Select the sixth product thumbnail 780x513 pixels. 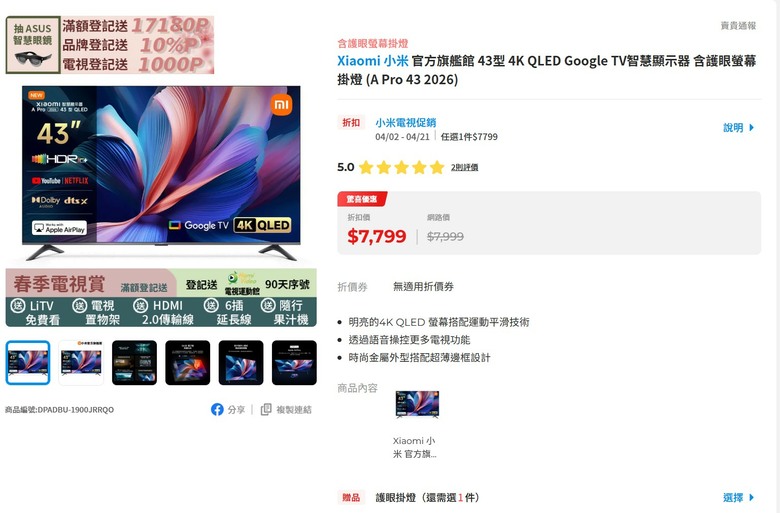[x=294, y=362]
